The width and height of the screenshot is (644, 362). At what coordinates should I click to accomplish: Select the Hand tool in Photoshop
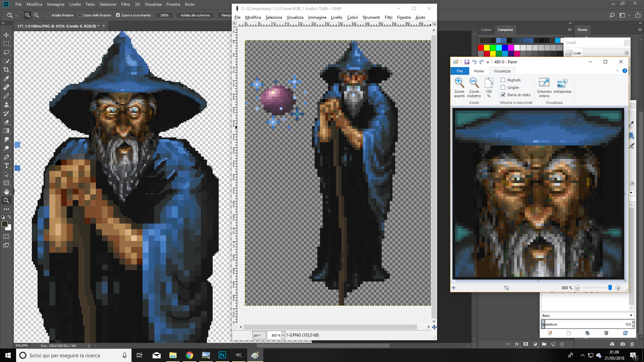pyautogui.click(x=6, y=192)
